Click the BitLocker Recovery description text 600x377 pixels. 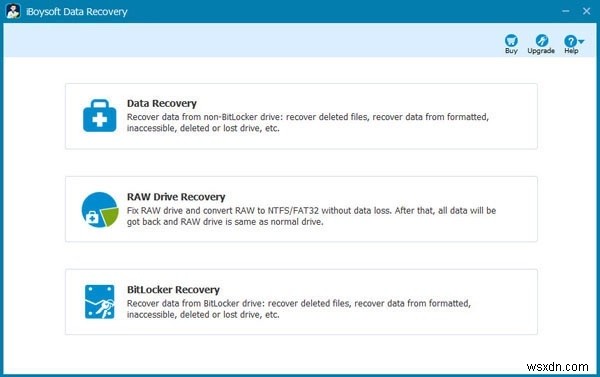[x=298, y=309]
